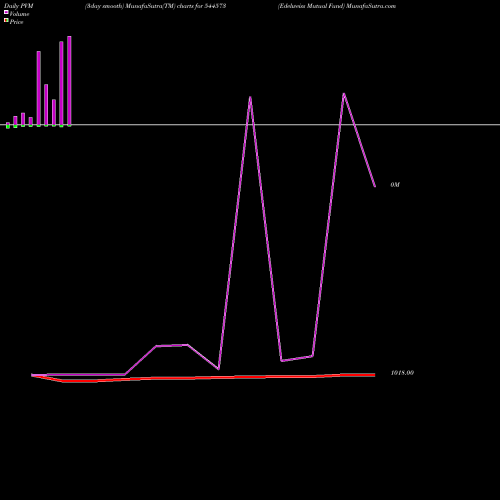
Task: Click the Volume legend color swatch
Action: click(6, 12)
